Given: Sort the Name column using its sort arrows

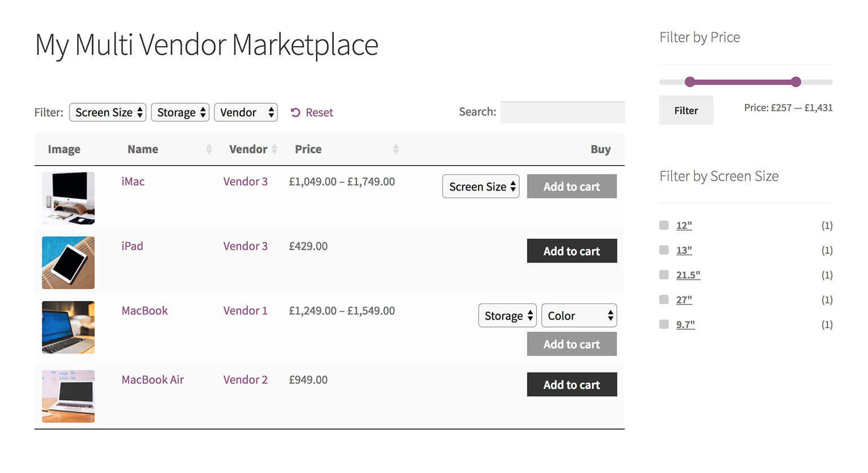Looking at the screenshot, I should (x=209, y=149).
